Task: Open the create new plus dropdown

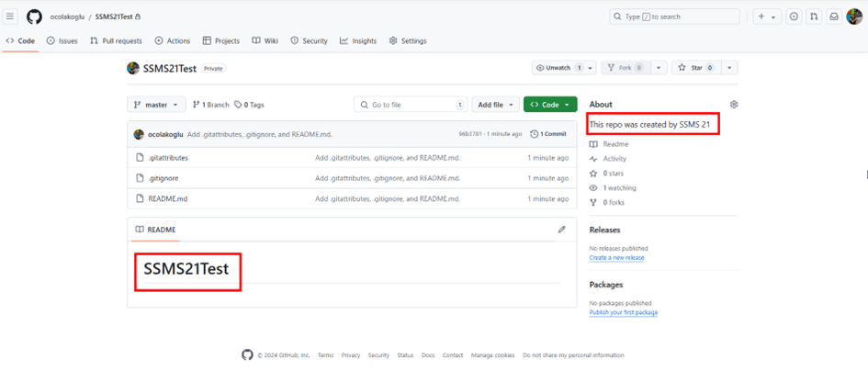Action: [x=766, y=17]
